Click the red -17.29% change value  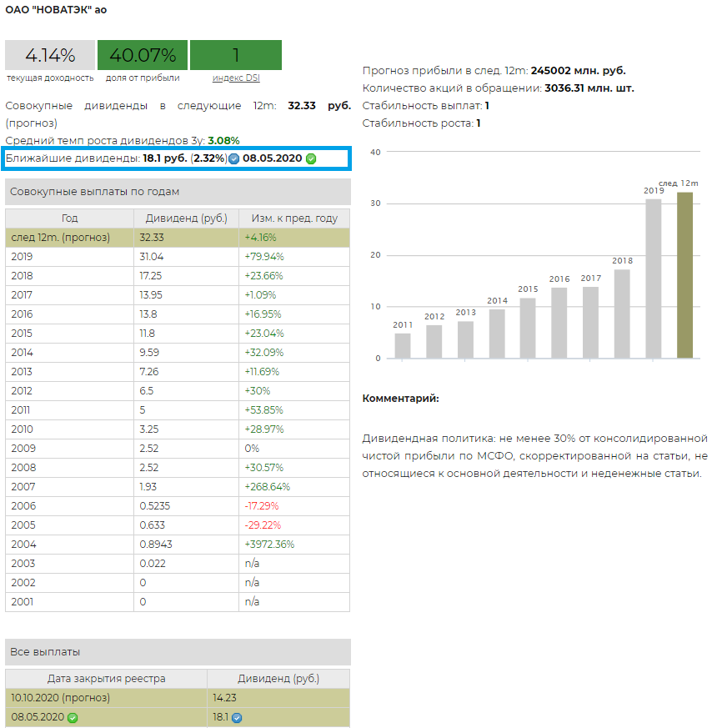point(262,506)
